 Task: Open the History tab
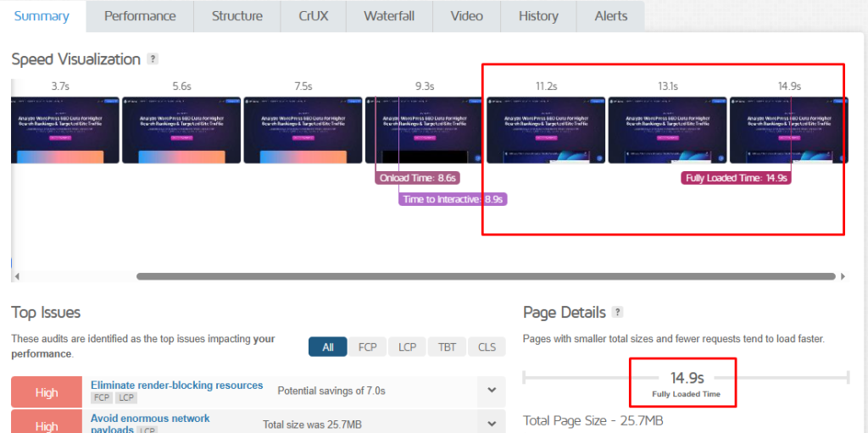[538, 16]
